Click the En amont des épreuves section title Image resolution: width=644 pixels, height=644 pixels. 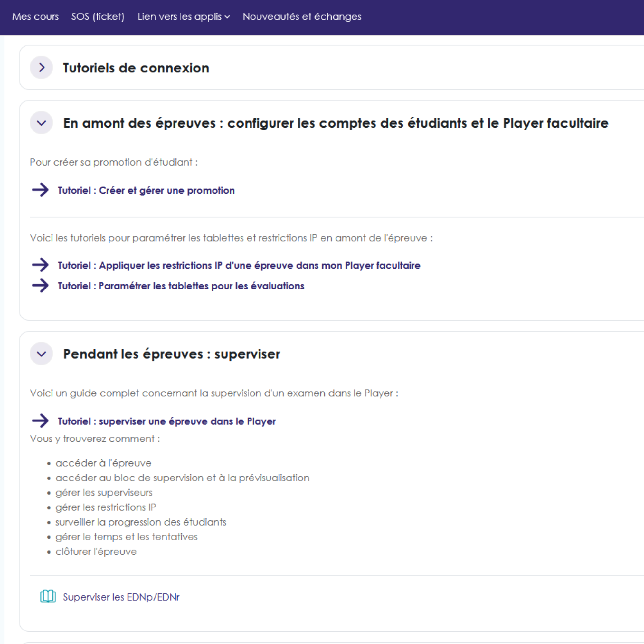click(x=336, y=123)
